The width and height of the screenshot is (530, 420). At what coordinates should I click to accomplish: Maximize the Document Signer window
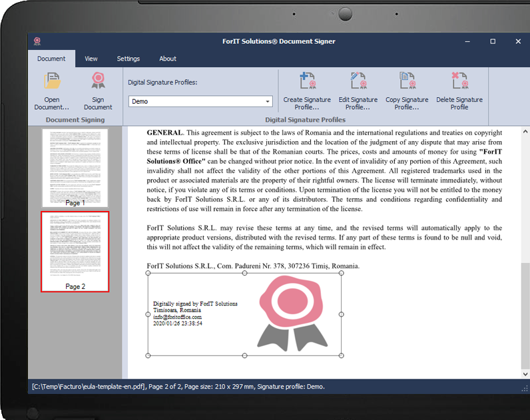click(x=493, y=41)
